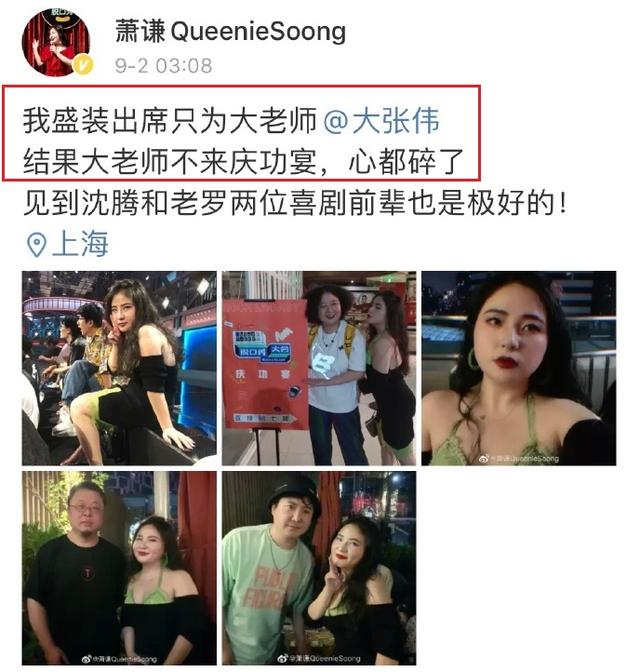Tap the 庆功宴 text on red poster
Viewport: 640px width, 672px height.
click(x=263, y=375)
